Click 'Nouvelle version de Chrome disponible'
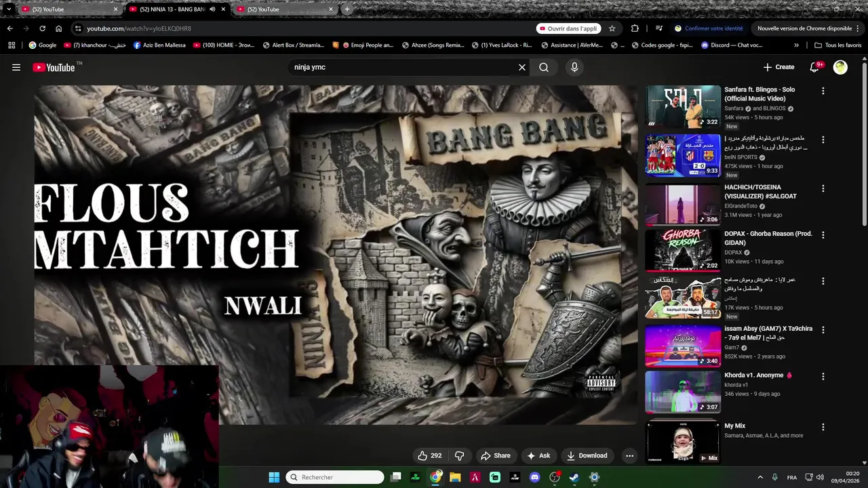 click(x=804, y=28)
